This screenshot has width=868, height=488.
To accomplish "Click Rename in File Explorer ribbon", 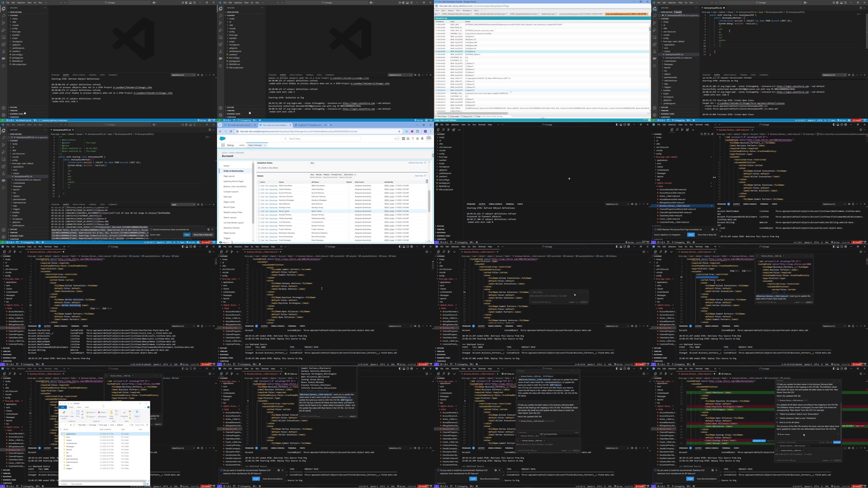I will click(x=102, y=417).
